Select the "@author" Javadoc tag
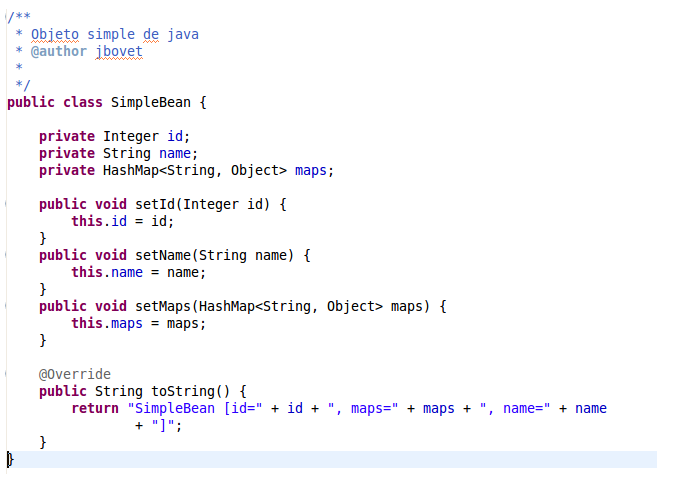 pyautogui.click(x=58, y=51)
